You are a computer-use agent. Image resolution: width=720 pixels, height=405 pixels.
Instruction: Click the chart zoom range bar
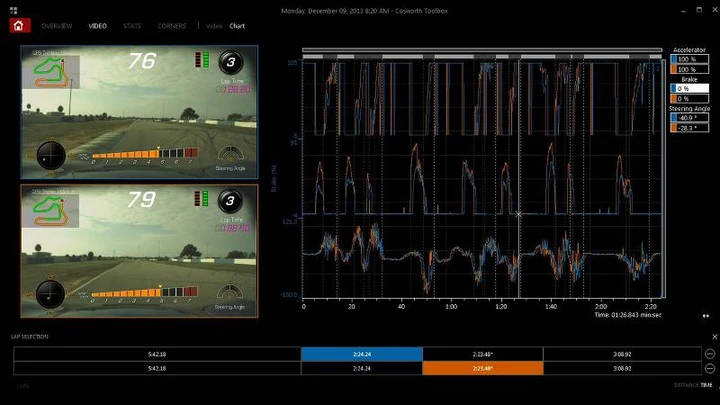pos(482,50)
